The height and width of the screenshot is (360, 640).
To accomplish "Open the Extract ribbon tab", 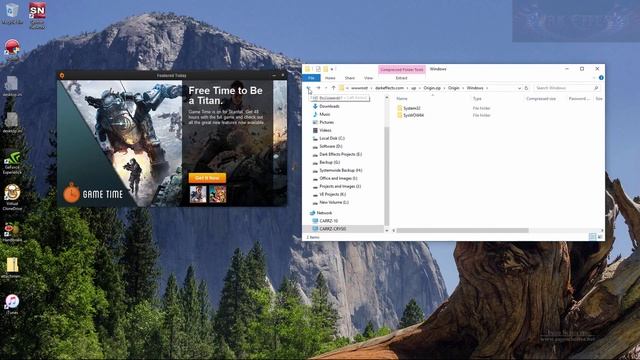I will (401, 78).
